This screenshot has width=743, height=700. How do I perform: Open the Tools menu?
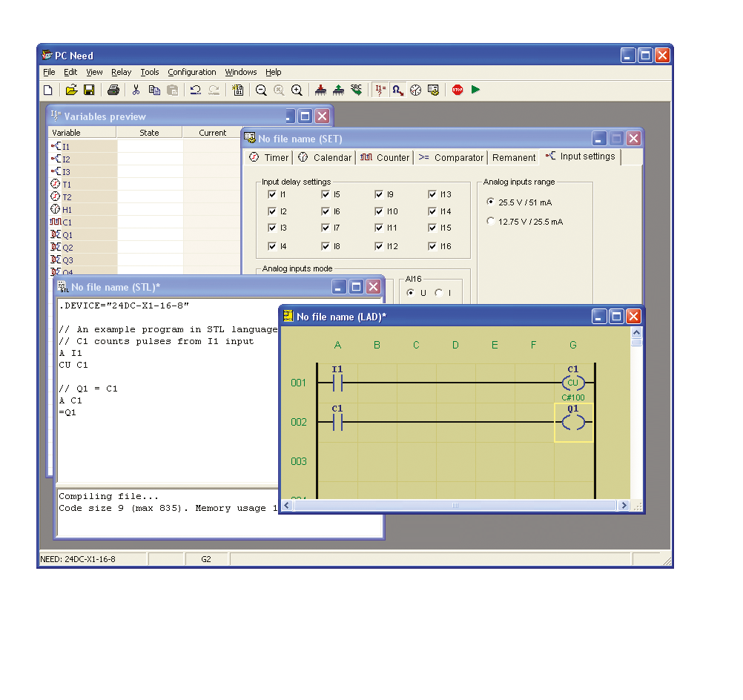[x=150, y=72]
